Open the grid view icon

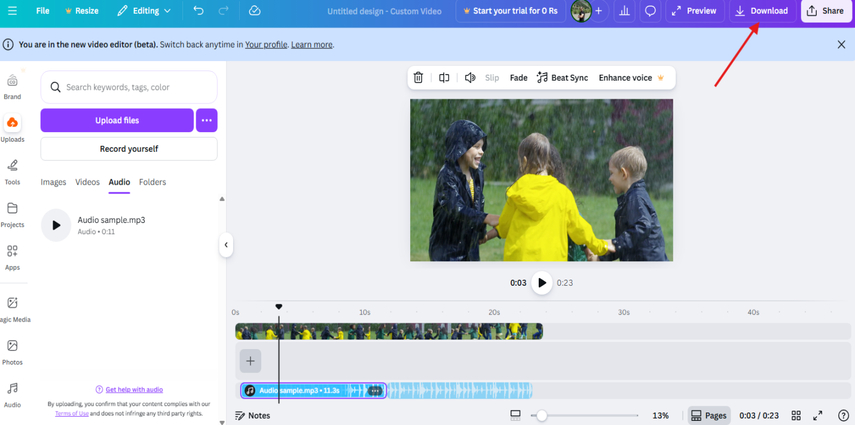point(796,416)
